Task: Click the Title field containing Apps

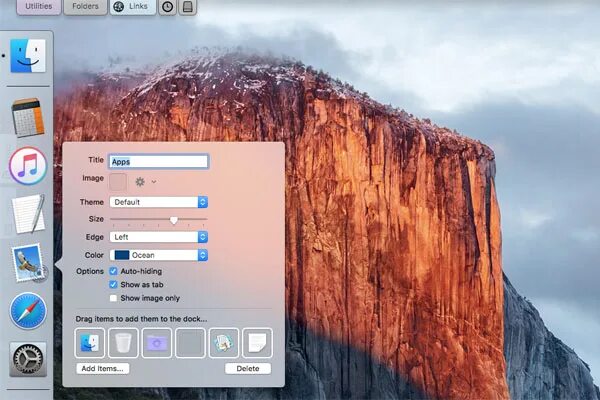Action: (158, 162)
